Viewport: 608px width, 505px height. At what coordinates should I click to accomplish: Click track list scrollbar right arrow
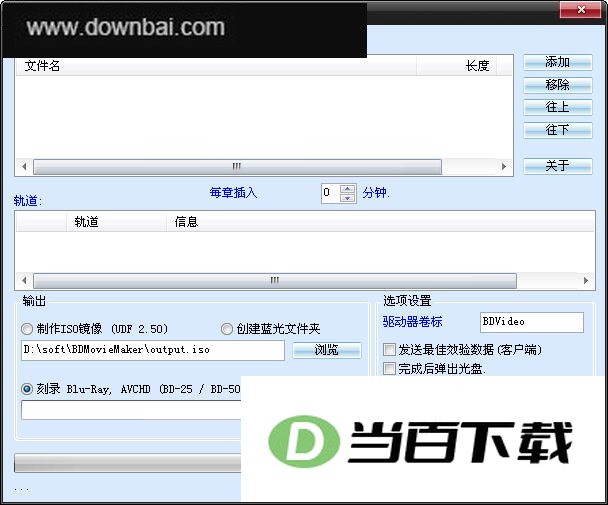coord(586,280)
